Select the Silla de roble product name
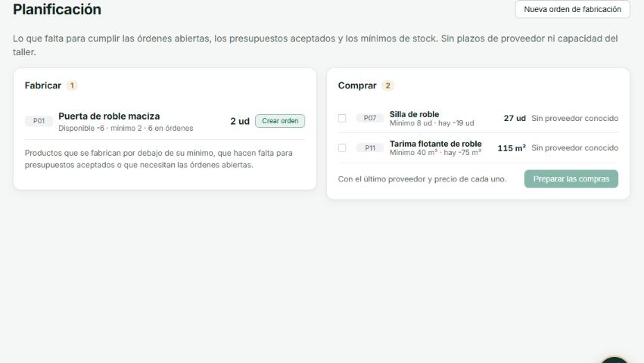Screen dimensions: 644x363 415,114
